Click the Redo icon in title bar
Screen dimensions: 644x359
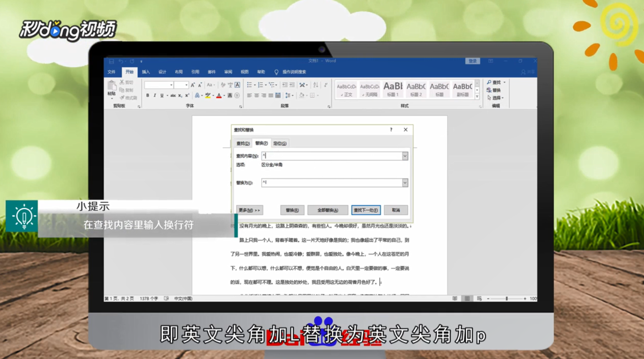tap(132, 61)
